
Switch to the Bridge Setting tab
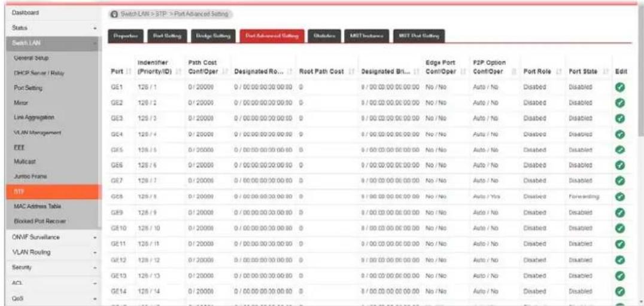coord(213,36)
